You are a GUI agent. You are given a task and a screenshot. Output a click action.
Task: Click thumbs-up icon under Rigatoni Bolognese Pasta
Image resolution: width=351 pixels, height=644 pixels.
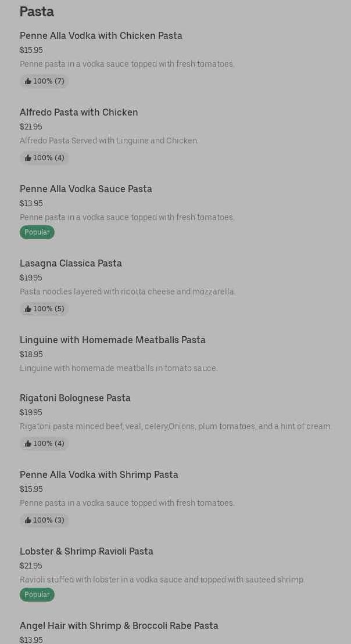[x=28, y=444]
